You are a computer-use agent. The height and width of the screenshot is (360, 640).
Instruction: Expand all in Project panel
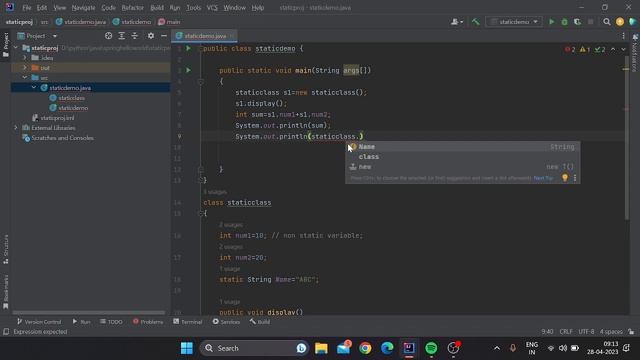[x=122, y=36]
